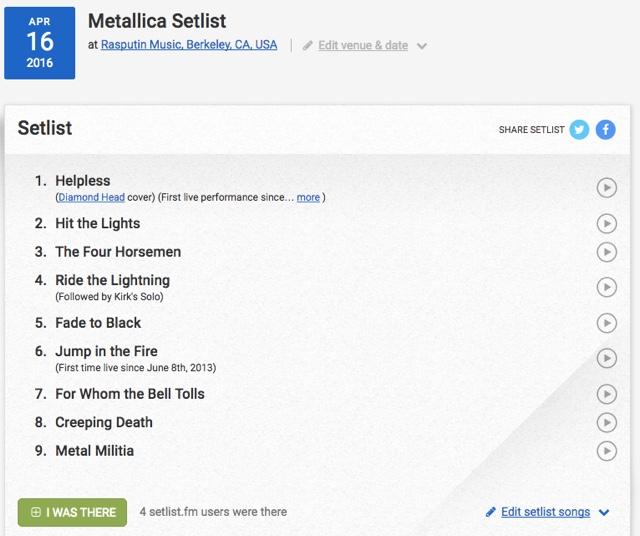
Task: Click play icon for The Four Horsemen
Action: (x=606, y=252)
